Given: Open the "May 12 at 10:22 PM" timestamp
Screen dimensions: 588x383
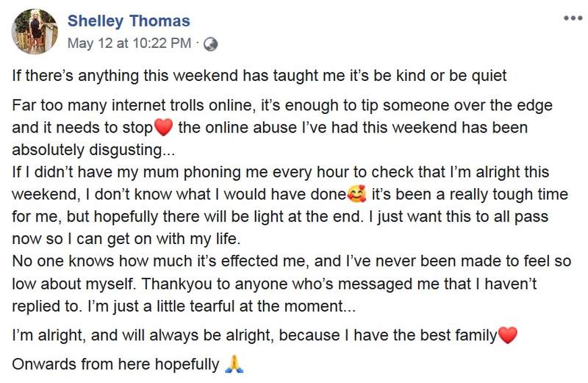Looking at the screenshot, I should (129, 43).
